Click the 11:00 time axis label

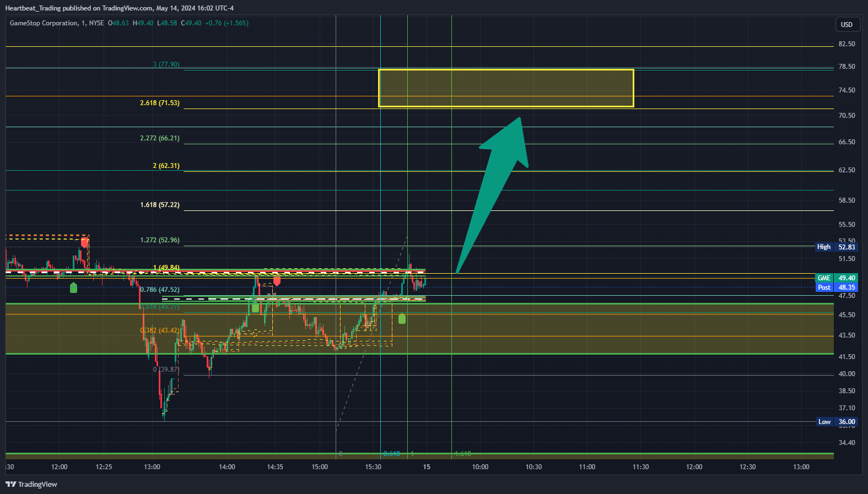coord(587,467)
